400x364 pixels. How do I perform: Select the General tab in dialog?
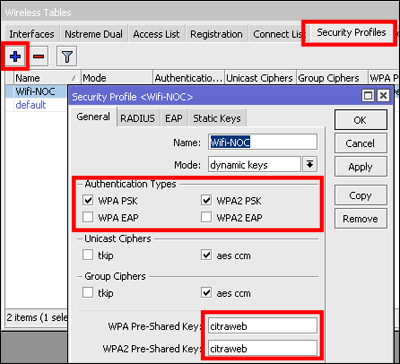coord(93,117)
